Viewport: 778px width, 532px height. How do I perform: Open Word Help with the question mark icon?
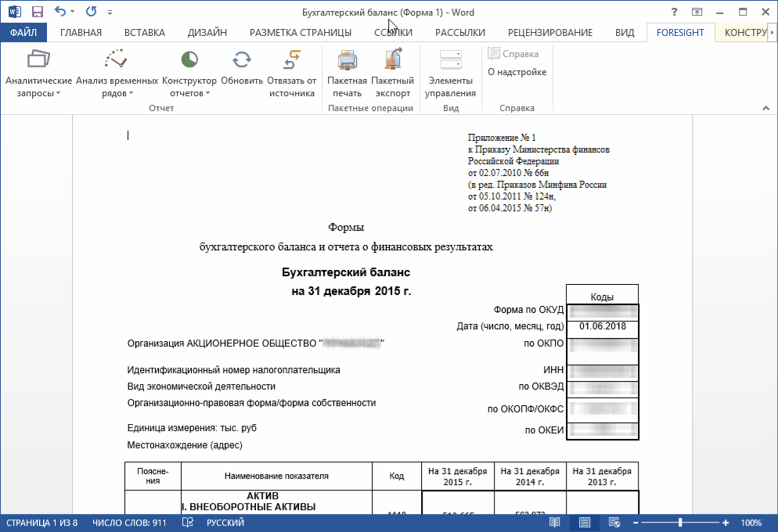click(674, 12)
